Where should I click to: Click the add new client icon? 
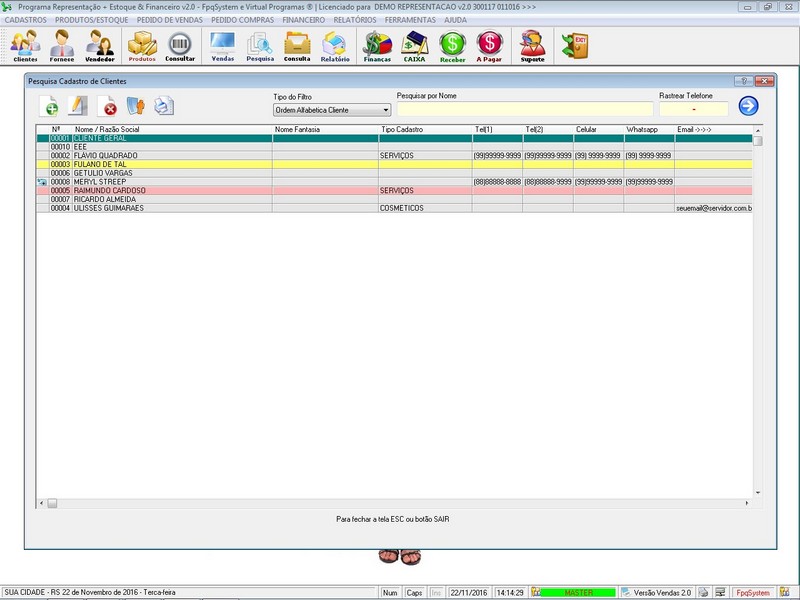[x=49, y=106]
